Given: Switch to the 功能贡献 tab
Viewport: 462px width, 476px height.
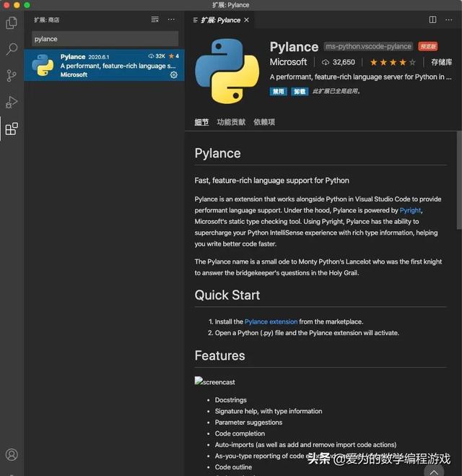Looking at the screenshot, I should [x=231, y=122].
